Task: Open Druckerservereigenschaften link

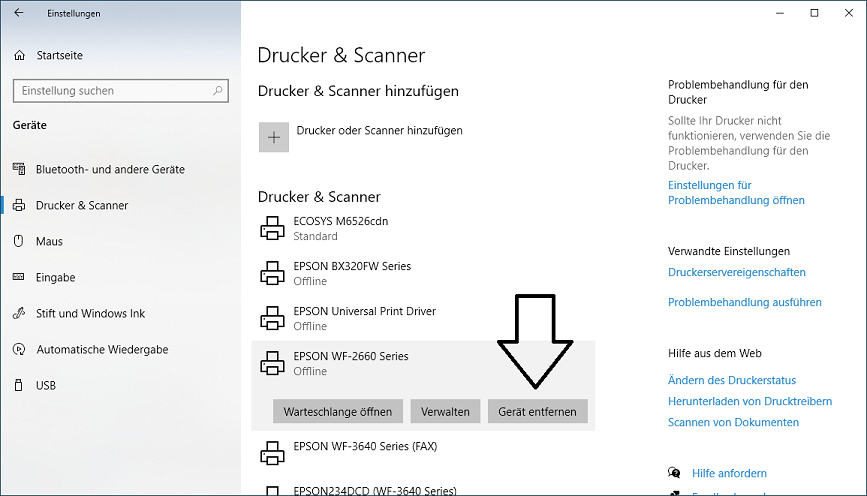Action: (x=737, y=272)
